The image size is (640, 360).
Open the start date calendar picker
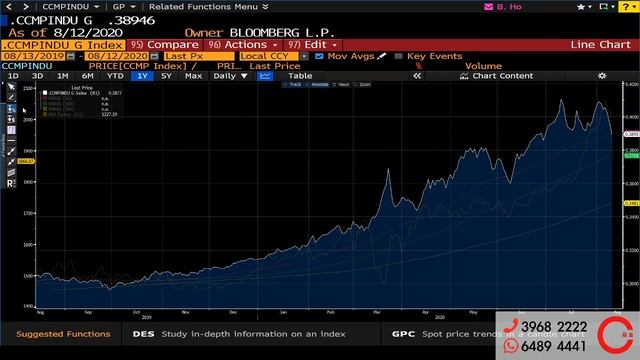71,56
